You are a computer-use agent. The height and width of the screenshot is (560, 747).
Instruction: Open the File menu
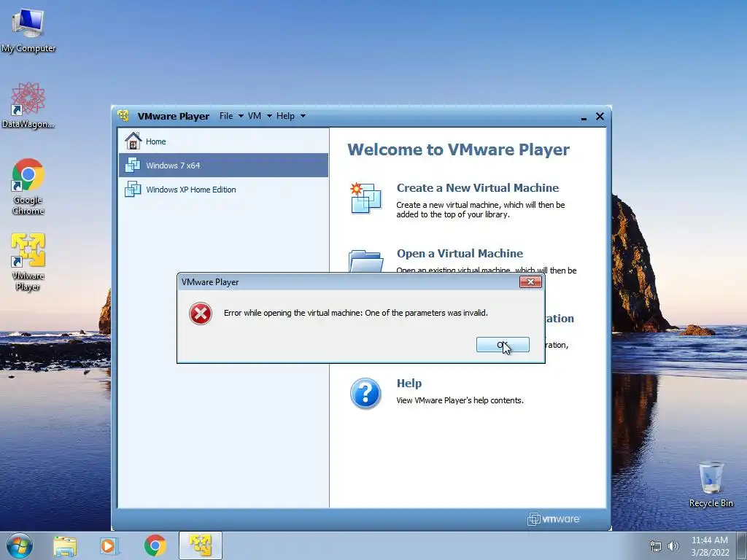click(226, 116)
